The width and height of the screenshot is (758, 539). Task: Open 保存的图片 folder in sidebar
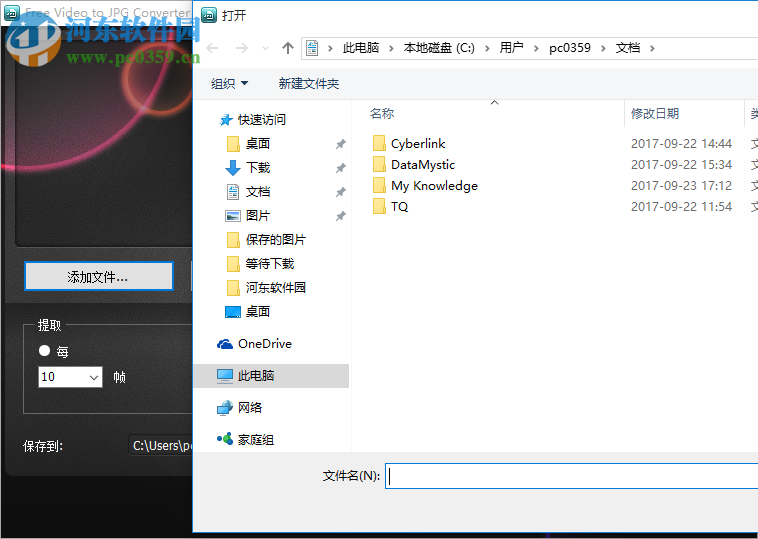point(276,240)
